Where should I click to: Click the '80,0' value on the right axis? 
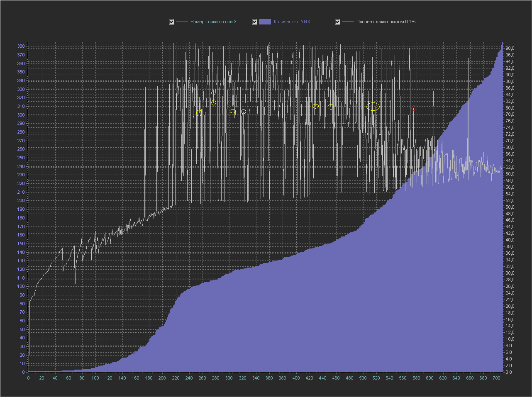[x=510, y=108]
